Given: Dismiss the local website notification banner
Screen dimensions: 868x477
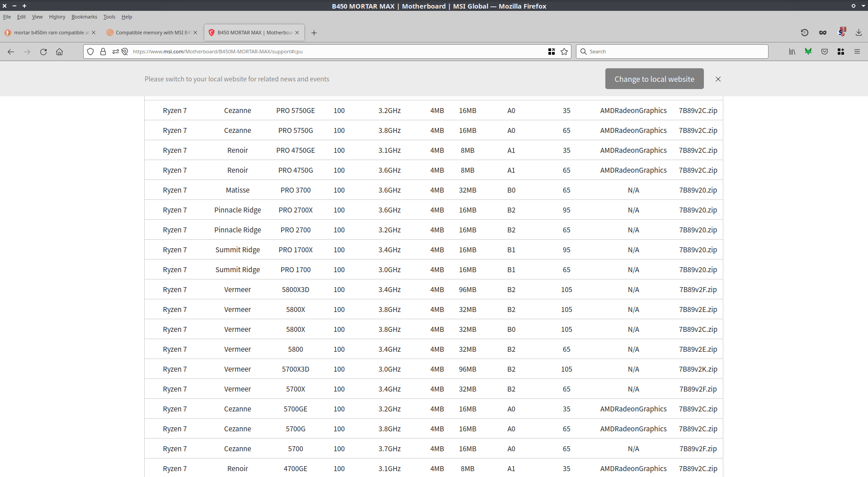Looking at the screenshot, I should pos(718,79).
